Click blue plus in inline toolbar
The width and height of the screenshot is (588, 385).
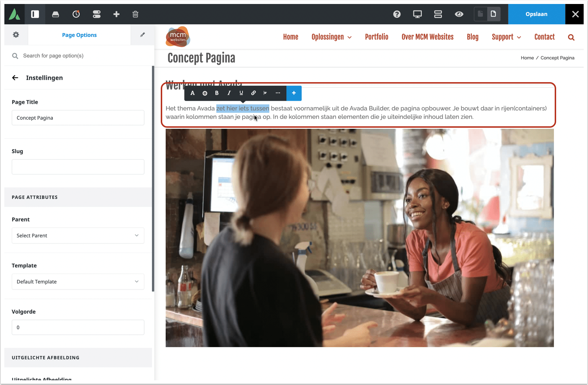(294, 93)
